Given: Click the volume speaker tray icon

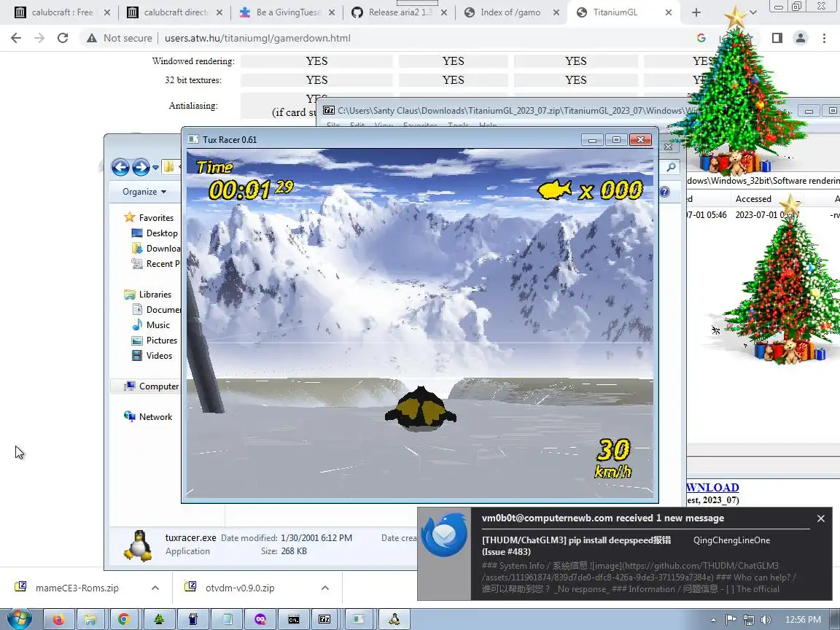Looking at the screenshot, I should click(x=766, y=620).
